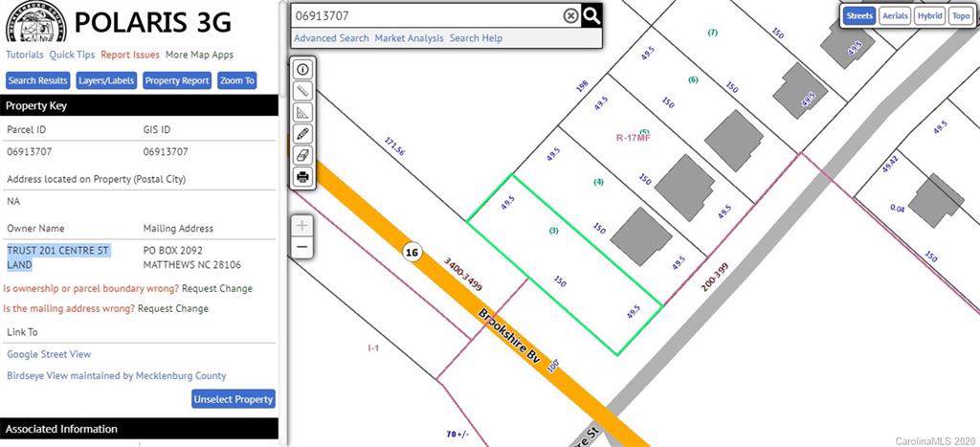Click parcel (6) on the map
980x447 pixels.
(693, 80)
